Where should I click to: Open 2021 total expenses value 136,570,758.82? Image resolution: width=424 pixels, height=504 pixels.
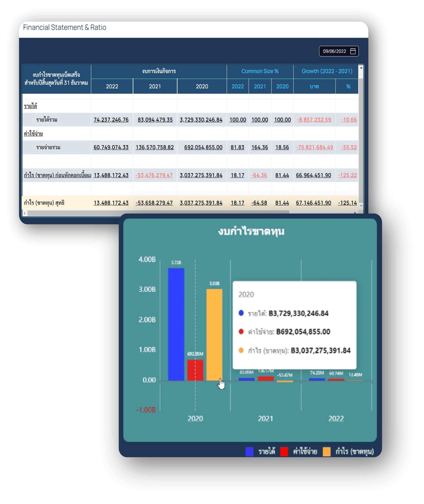pos(155,147)
